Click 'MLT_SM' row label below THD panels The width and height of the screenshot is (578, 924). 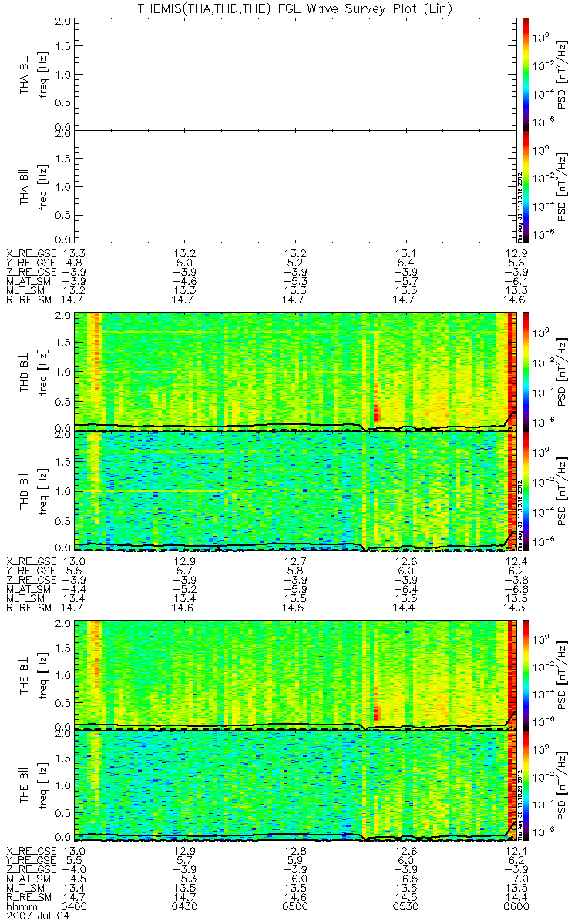tap(25, 599)
